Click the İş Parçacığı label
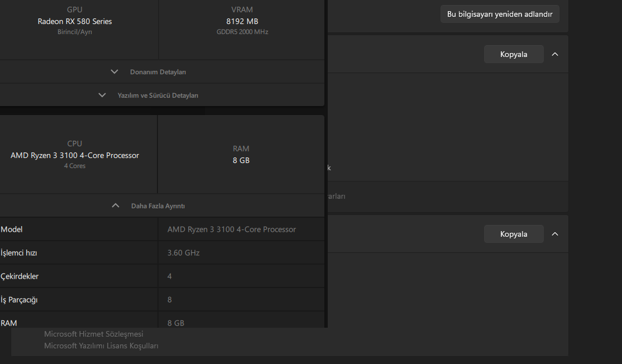622x364 pixels. (19, 300)
